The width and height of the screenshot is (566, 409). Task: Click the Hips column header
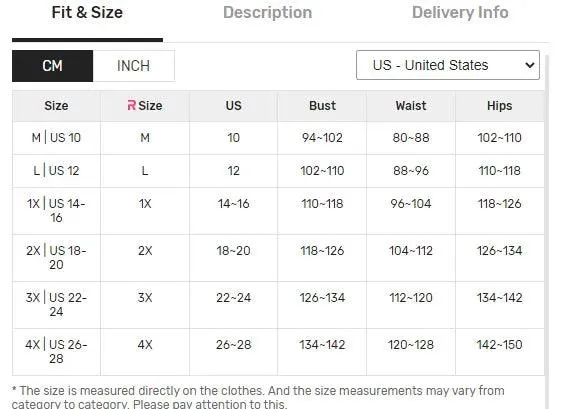pyautogui.click(x=500, y=106)
